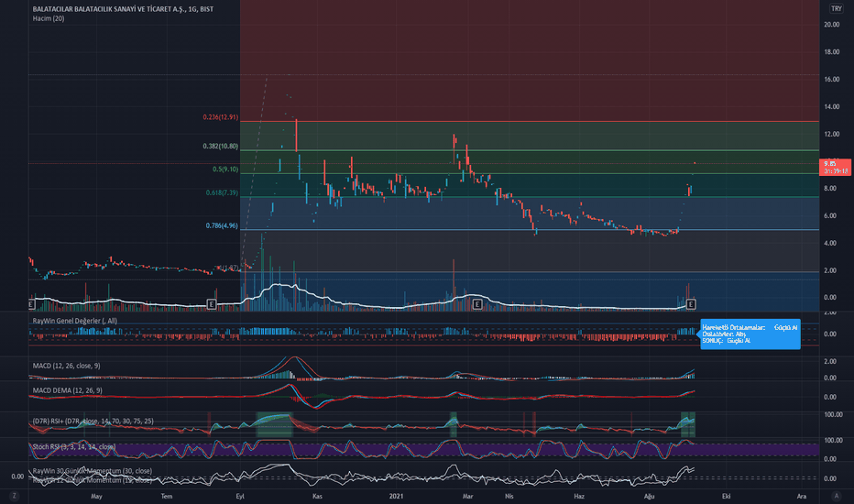The image size is (854, 504).
Task: Select the 0.236(12.91) Fibonacci level label
Action: coord(221,117)
